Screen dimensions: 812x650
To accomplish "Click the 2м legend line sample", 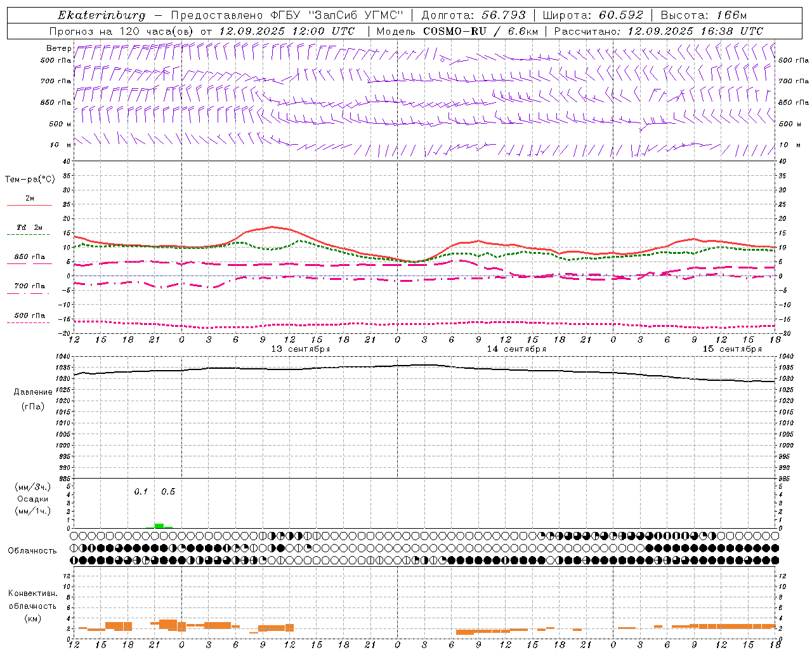I will (x=29, y=206).
